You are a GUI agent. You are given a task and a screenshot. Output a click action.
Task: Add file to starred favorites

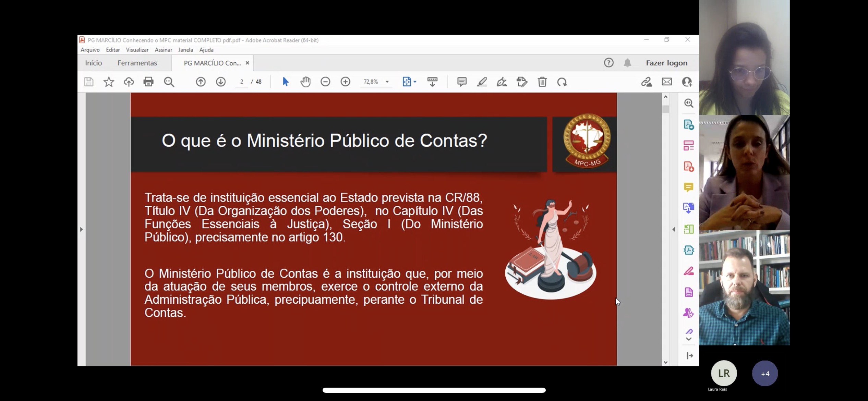[x=109, y=82]
